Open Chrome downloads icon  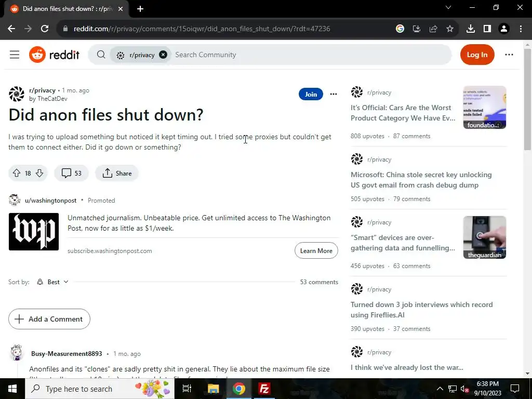pyautogui.click(x=471, y=29)
